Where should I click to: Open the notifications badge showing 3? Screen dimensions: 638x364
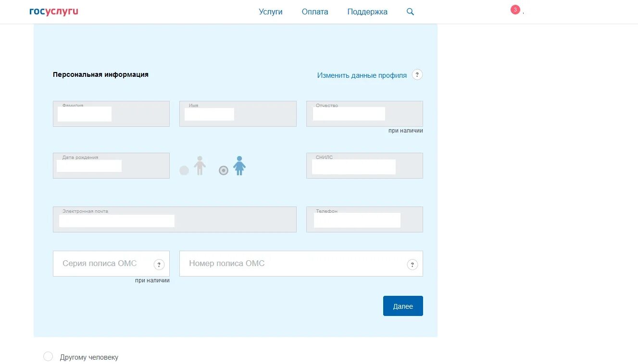(515, 10)
